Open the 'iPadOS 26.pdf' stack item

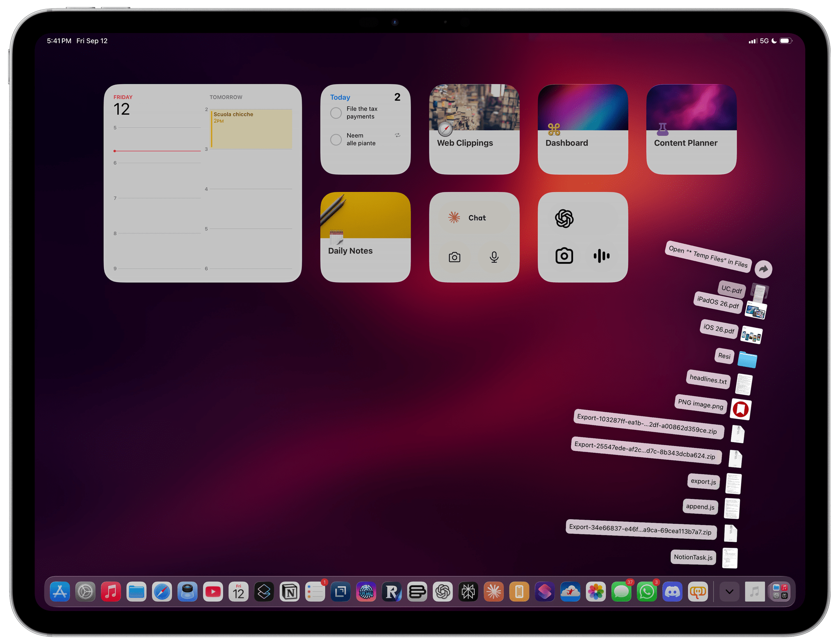[x=718, y=303]
